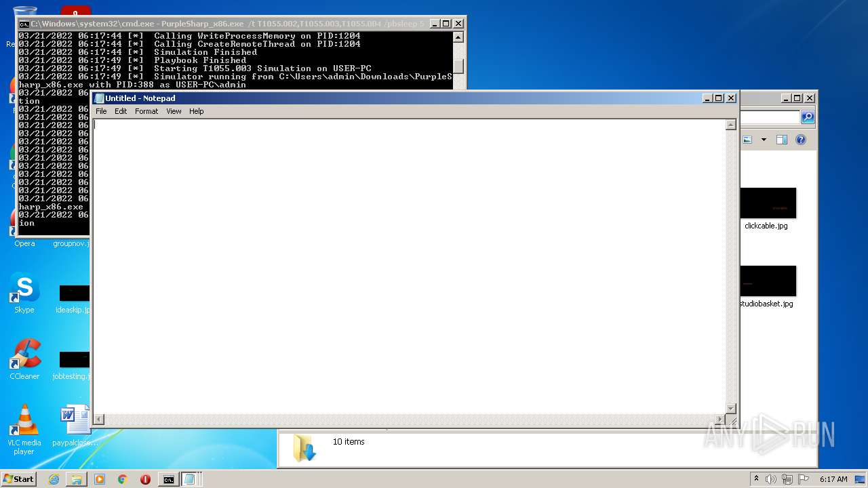Viewport: 868px width, 488px height.
Task: Expand the view options dropdown arrow
Action: 764,140
